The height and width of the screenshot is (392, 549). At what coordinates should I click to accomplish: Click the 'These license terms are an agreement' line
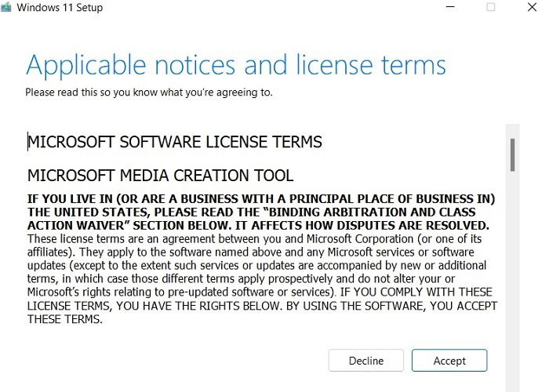click(x=255, y=239)
